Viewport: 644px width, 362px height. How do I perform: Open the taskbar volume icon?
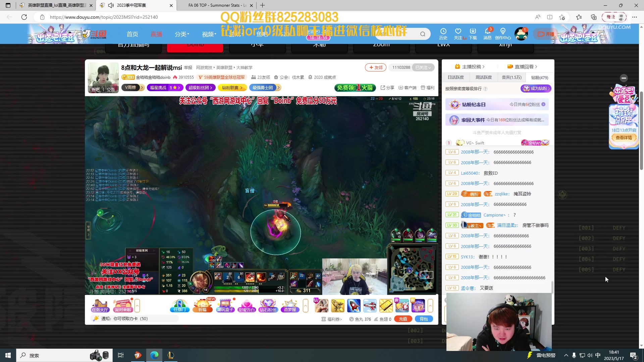point(590,355)
